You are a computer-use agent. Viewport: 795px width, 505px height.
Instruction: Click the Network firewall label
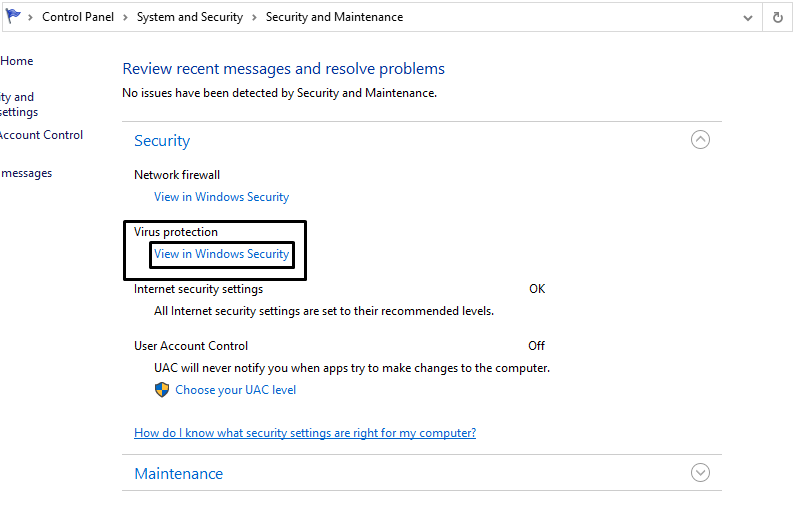[x=177, y=175]
